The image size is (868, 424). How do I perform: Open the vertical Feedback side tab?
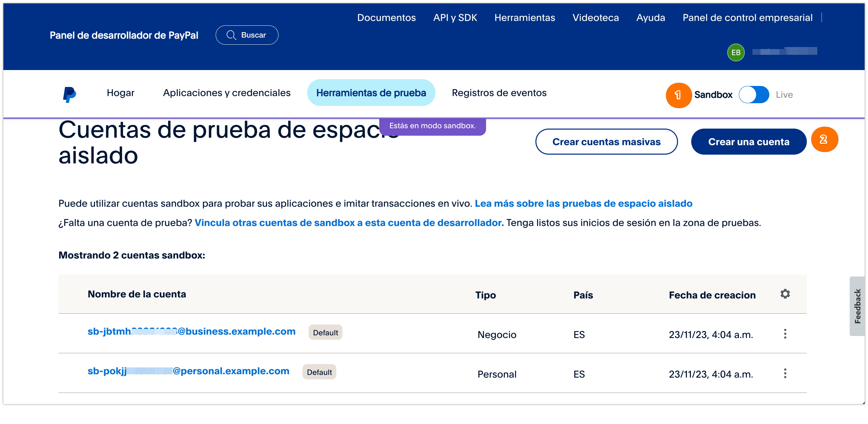click(x=857, y=306)
